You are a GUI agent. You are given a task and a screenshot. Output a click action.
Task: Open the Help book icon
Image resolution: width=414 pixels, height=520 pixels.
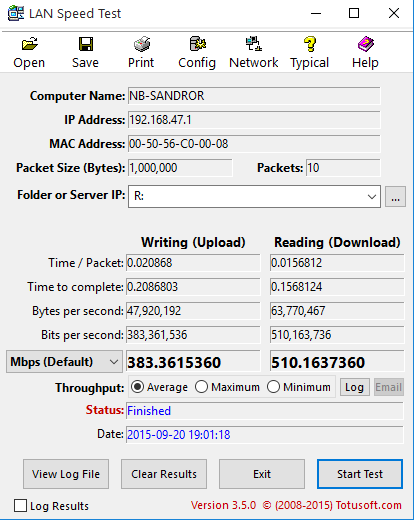[366, 44]
